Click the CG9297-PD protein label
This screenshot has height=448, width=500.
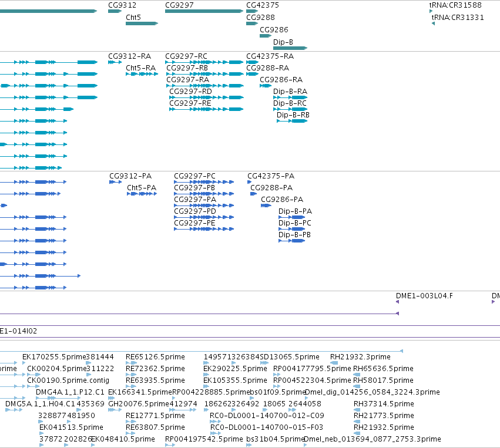pos(195,211)
